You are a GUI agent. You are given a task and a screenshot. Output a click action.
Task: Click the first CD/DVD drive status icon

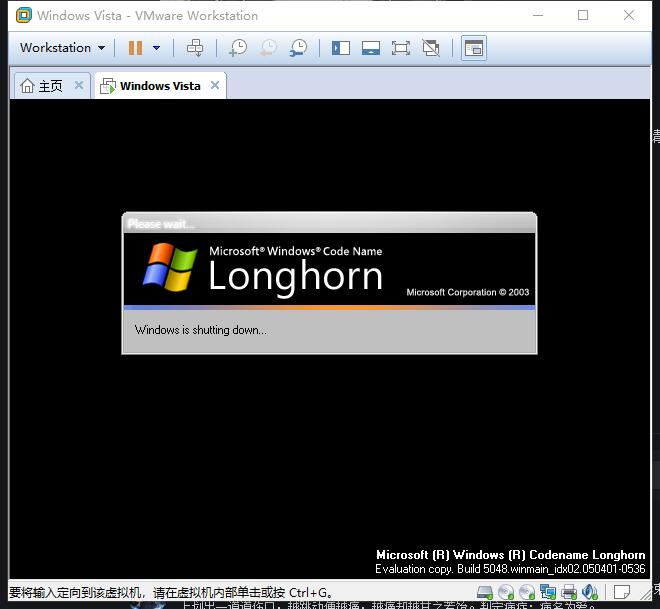506,593
